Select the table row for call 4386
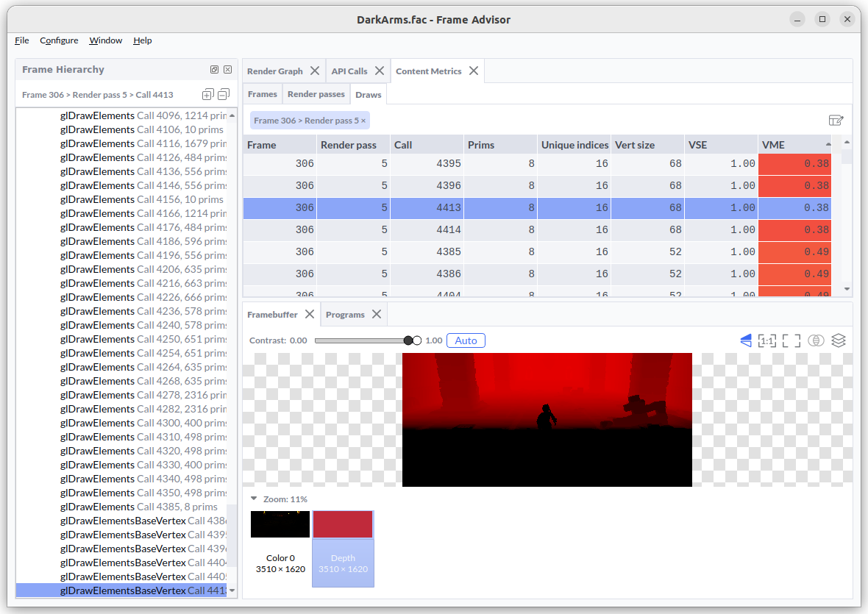The image size is (868, 614). tap(537, 274)
